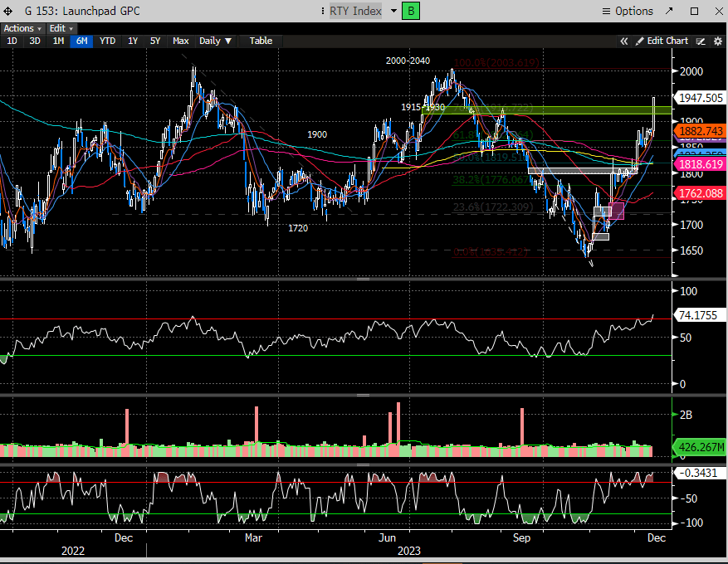Switch to the Table view tab
Screen dimensions: 728x564
tap(261, 41)
